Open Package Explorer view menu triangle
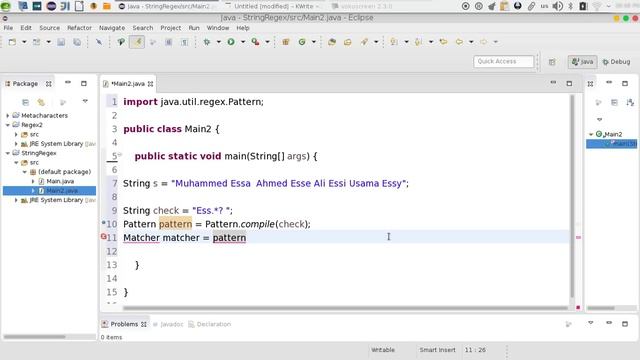This screenshot has width=640, height=360. click(85, 101)
